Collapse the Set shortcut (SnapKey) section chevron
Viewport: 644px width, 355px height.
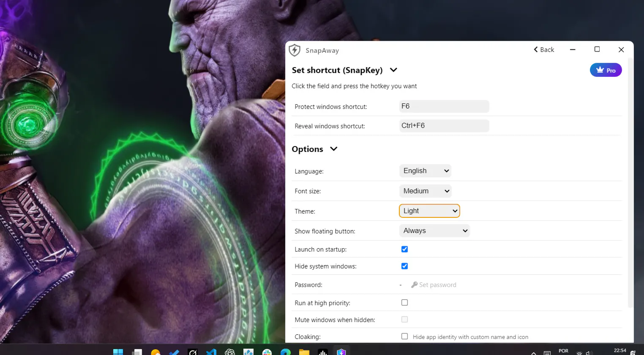[393, 70]
